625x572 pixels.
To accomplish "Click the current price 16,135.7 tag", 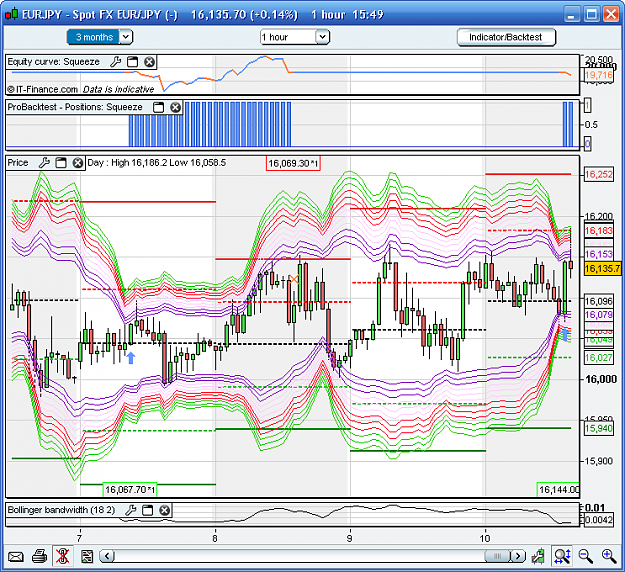I will coord(602,268).
